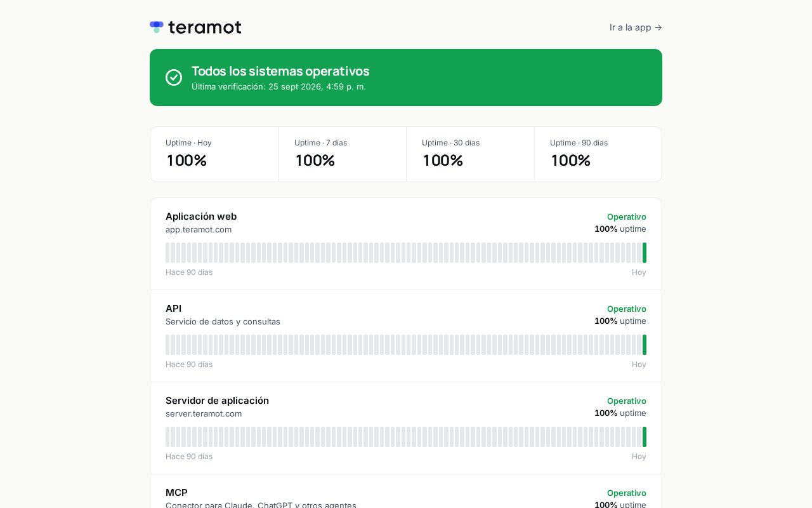The image size is (812, 508).
Task: Click the 100% value under Uptime 30 días
Action: (x=443, y=161)
